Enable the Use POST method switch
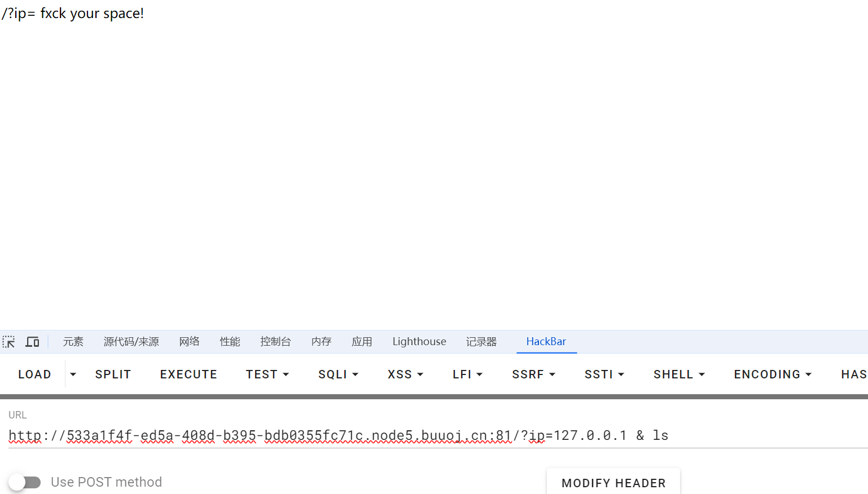Image resolution: width=868 pixels, height=494 pixels. [25, 482]
